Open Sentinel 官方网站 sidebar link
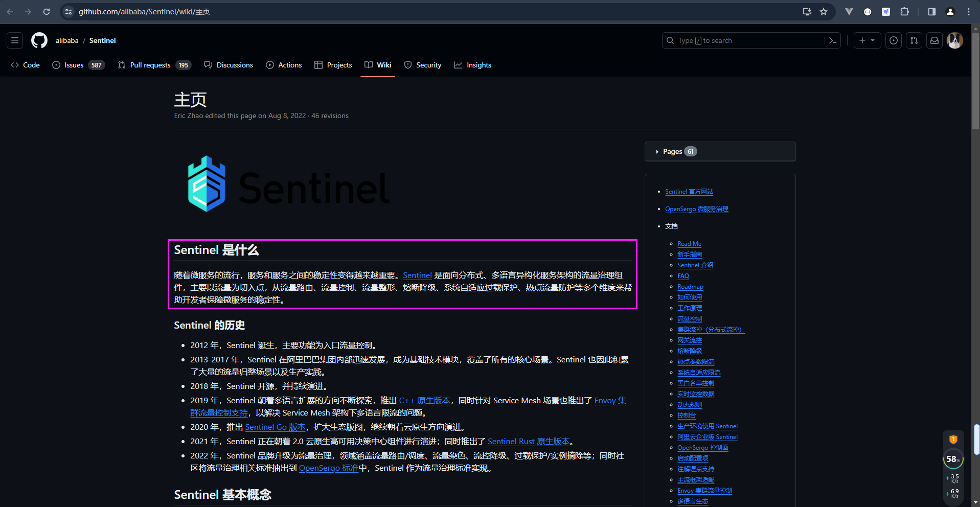 (x=689, y=192)
